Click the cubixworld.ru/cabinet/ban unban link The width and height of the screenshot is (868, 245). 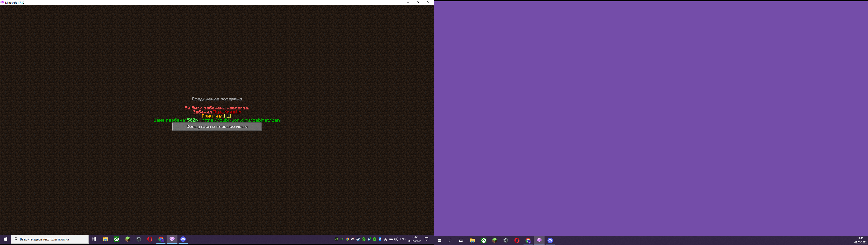point(241,120)
